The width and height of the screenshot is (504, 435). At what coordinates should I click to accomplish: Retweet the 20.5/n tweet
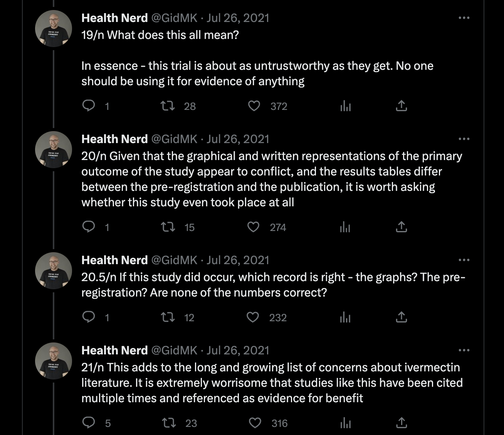[168, 317]
